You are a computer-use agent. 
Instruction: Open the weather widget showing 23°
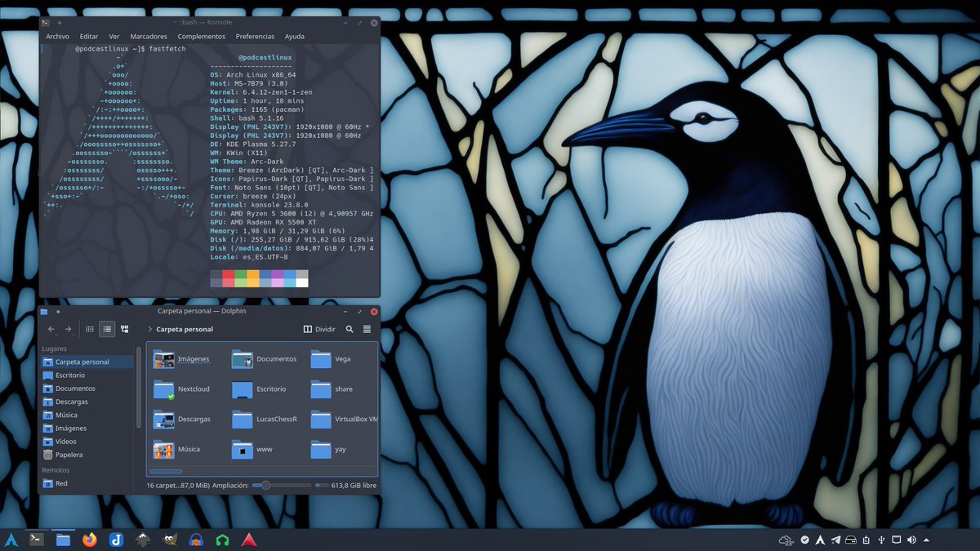(786, 540)
